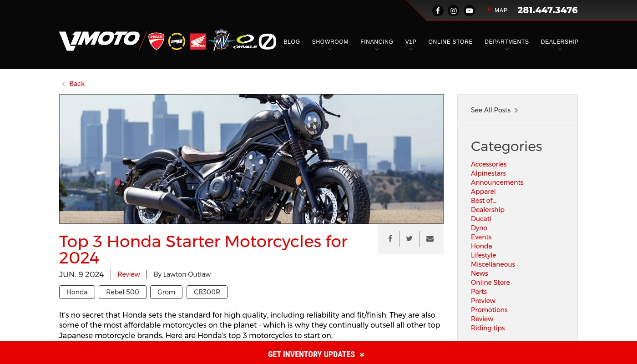
Task: Go to the Blog menu item
Action: (292, 42)
